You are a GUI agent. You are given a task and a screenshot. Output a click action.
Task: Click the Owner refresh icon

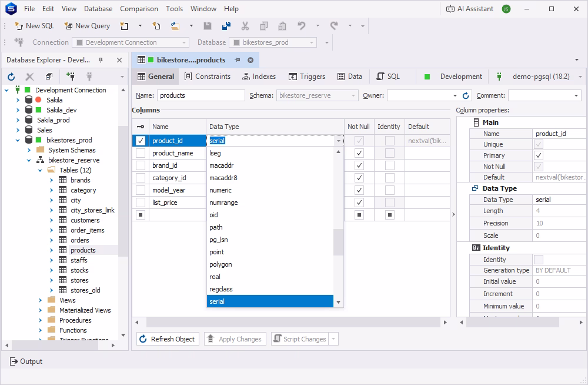click(x=466, y=95)
